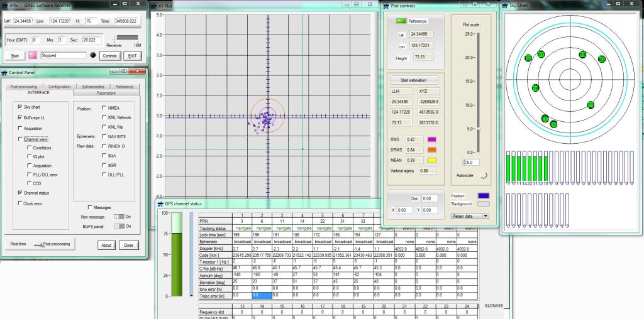
Task: Click the black LED indicator beside Controls
Action: [93, 55]
